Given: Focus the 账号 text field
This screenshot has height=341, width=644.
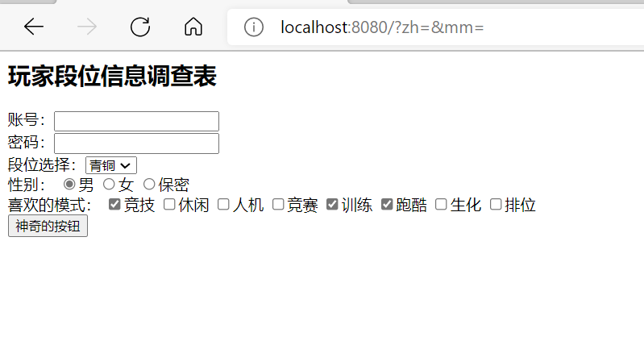Looking at the screenshot, I should 136,121.
